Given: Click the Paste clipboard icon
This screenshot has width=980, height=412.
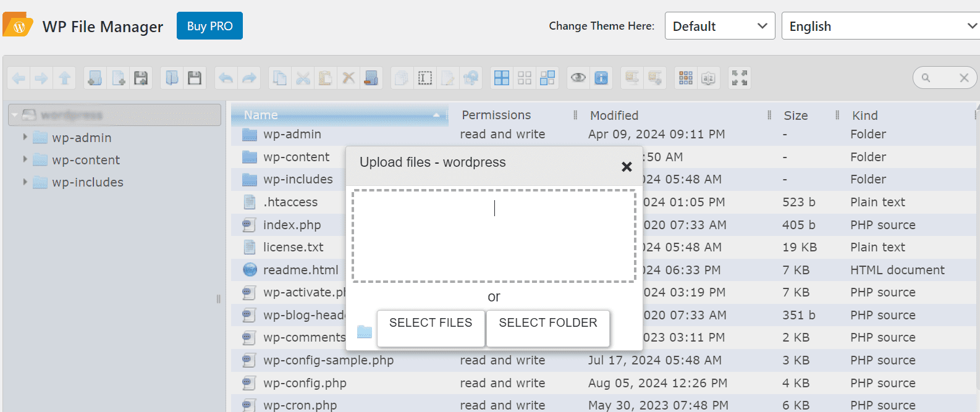Looking at the screenshot, I should coord(326,78).
